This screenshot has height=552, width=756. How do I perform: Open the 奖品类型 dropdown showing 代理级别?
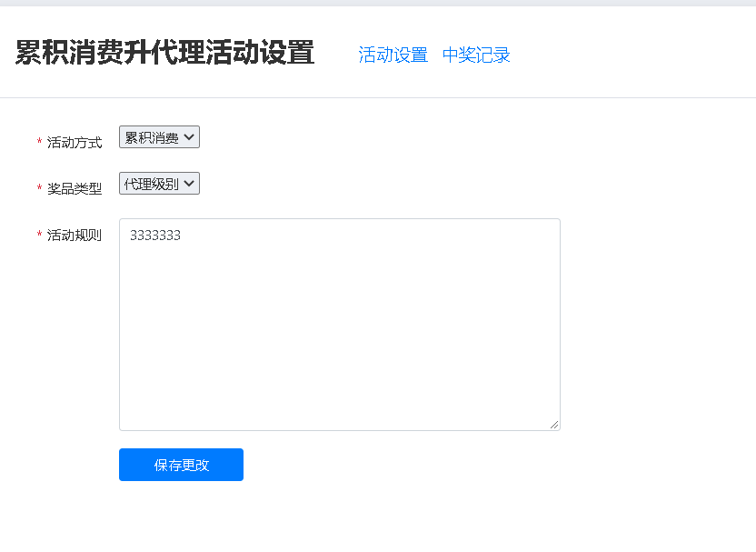pos(159,184)
